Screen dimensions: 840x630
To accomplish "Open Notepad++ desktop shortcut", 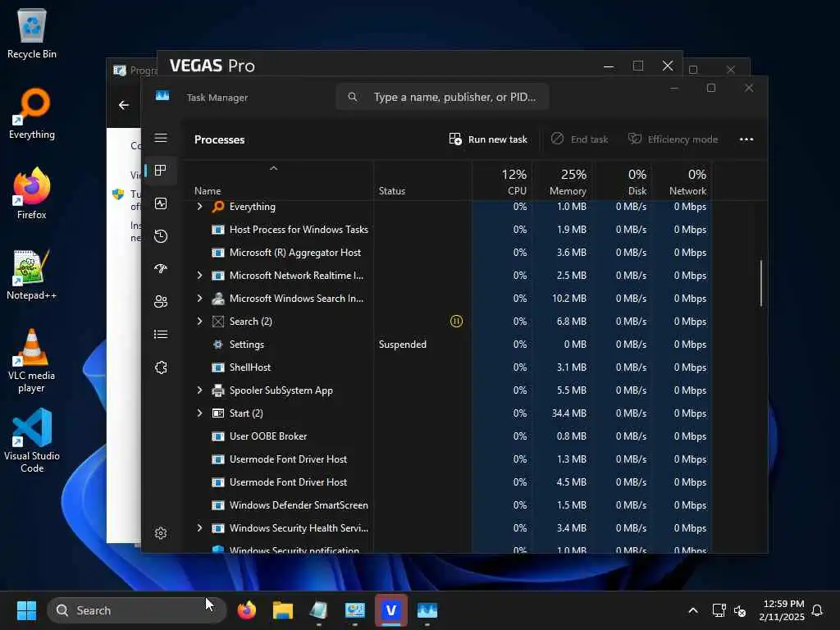I will coord(32,275).
